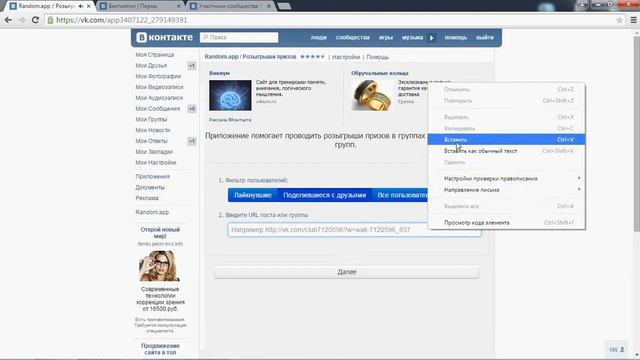Click the woman with glasses ad image
The image size is (640, 360).
[159, 266]
